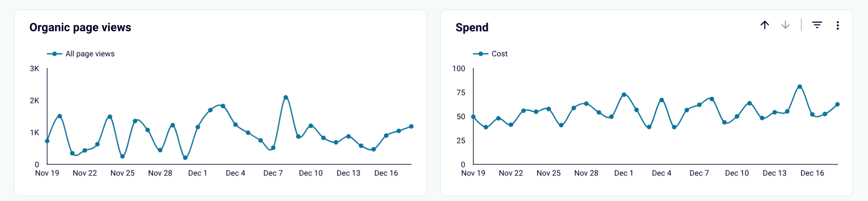Click the "3K" y-axis label
Image resolution: width=868 pixels, height=201 pixels.
[34, 68]
